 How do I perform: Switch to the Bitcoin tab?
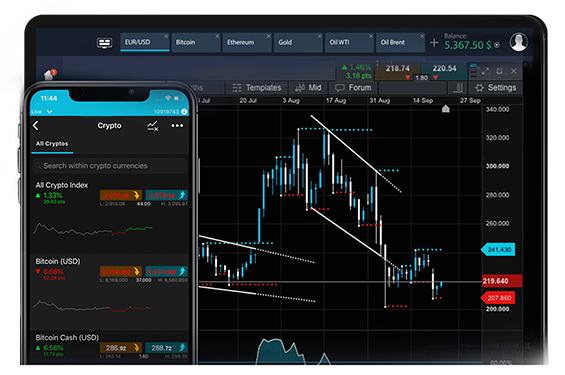[x=196, y=43]
